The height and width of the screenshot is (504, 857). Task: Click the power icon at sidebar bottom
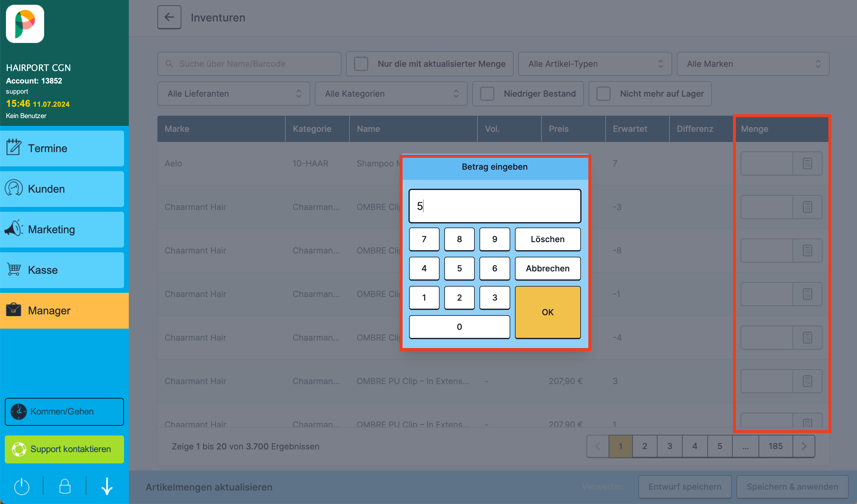coord(22,486)
